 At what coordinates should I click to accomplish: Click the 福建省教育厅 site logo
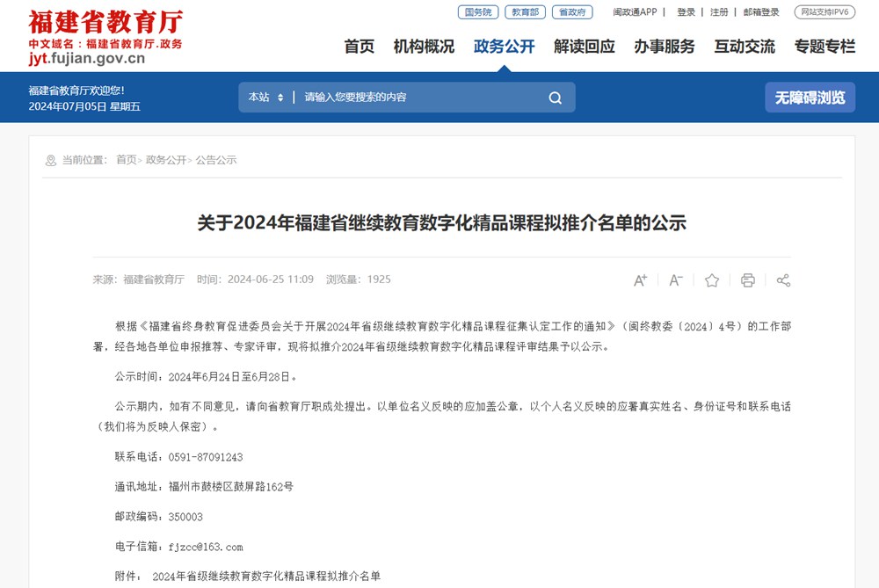coord(105,37)
